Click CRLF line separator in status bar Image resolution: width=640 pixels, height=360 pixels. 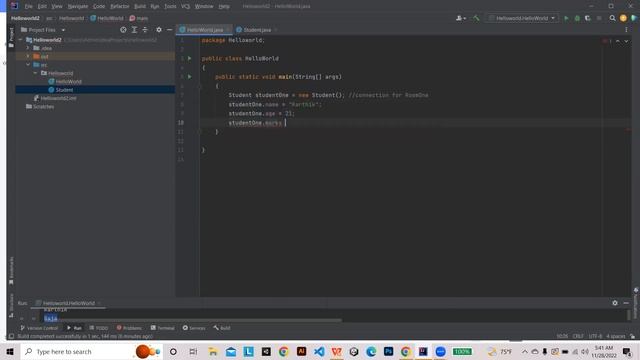coord(578,336)
